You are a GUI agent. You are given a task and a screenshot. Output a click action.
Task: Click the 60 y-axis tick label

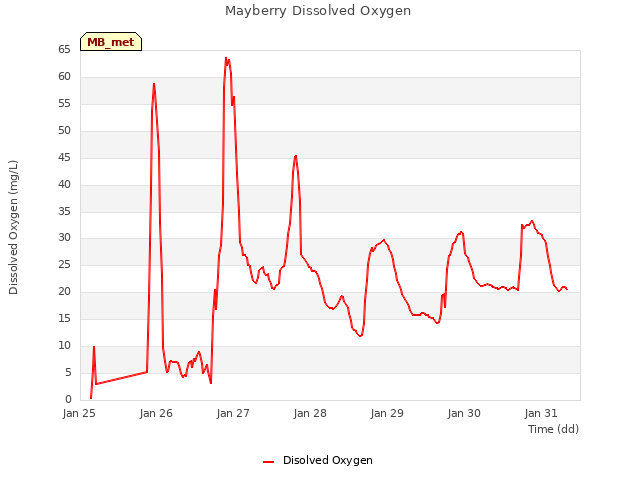pyautogui.click(x=64, y=76)
